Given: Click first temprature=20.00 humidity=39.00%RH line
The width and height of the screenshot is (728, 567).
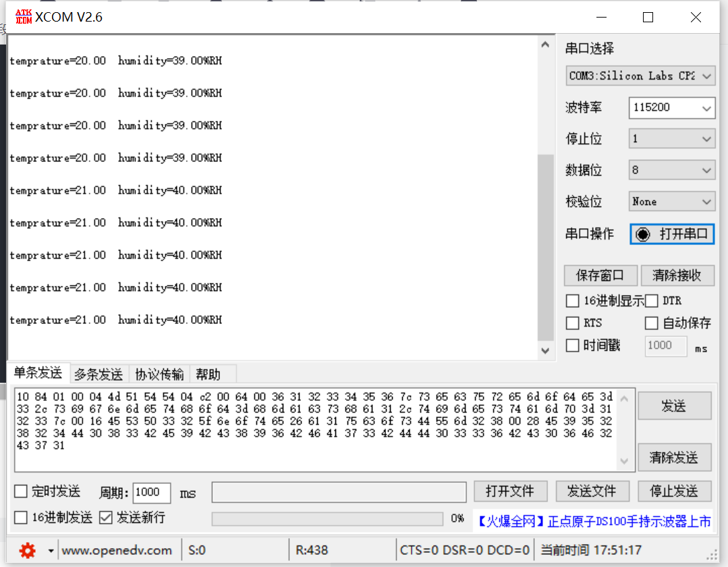Looking at the screenshot, I should click(115, 61).
